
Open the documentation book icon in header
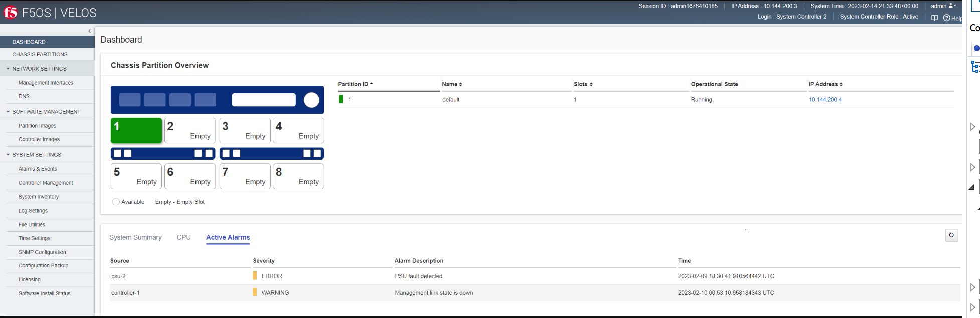click(934, 18)
